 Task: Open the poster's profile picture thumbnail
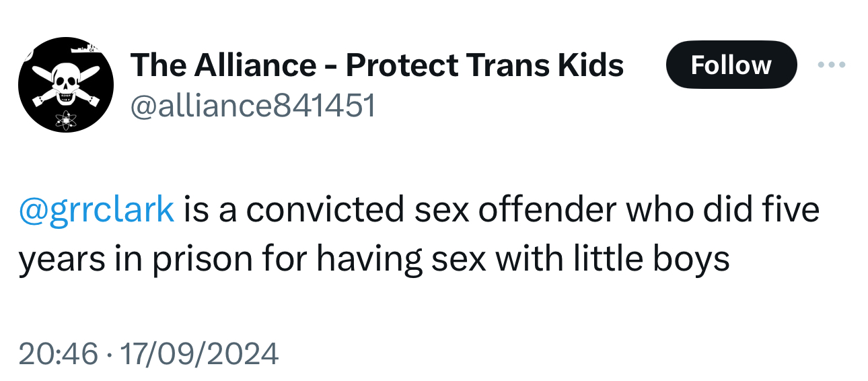tap(65, 85)
